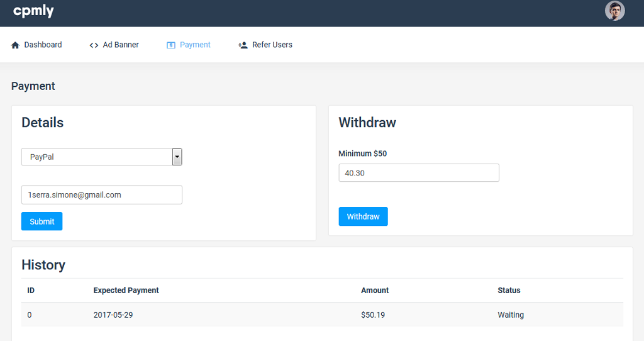The width and height of the screenshot is (644, 341).
Task: Click the Refer Users add-person icon
Action: [x=243, y=45]
